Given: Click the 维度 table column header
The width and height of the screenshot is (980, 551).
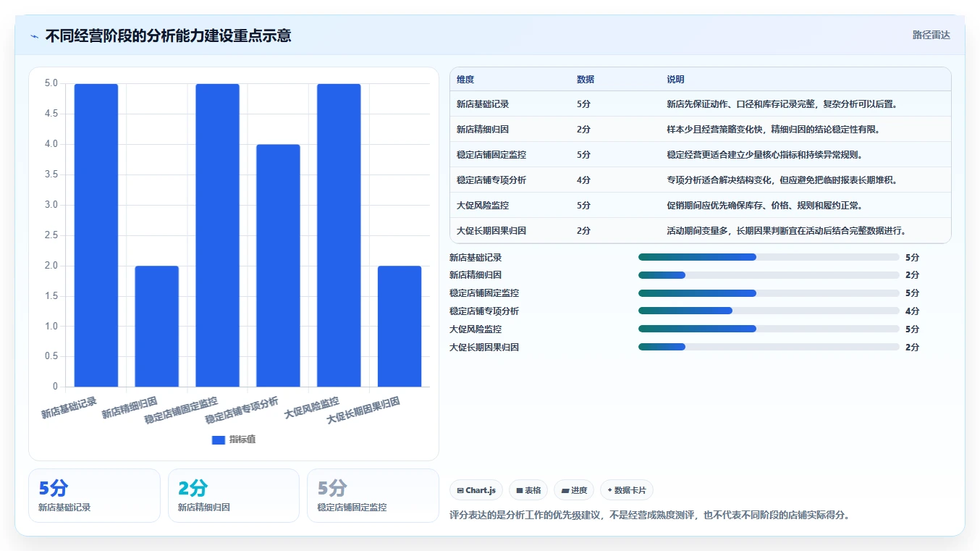Looking at the screenshot, I should pyautogui.click(x=465, y=80).
